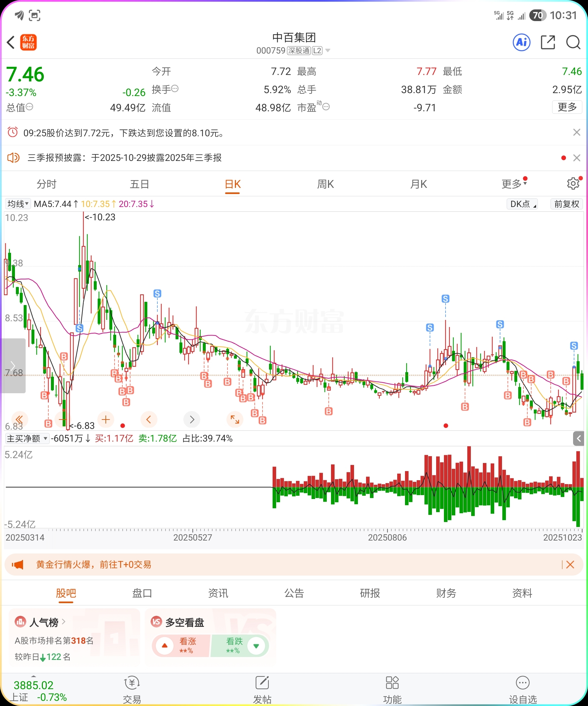Jump to earliest with double-left chart arrow

[19, 419]
